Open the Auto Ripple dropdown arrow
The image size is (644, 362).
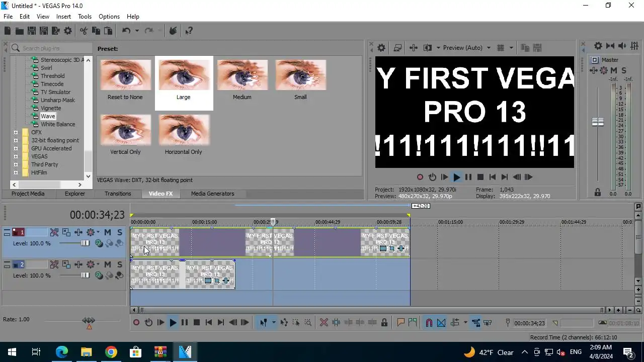pos(465,323)
